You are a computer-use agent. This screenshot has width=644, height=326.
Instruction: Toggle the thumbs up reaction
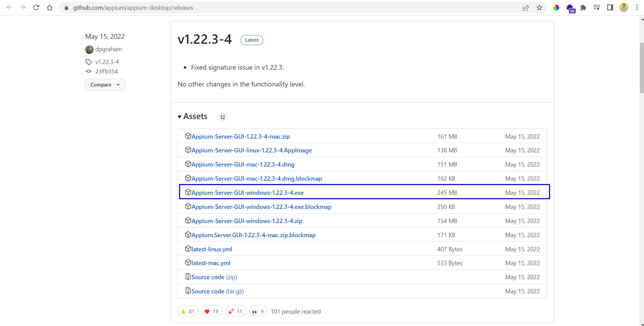[188, 311]
